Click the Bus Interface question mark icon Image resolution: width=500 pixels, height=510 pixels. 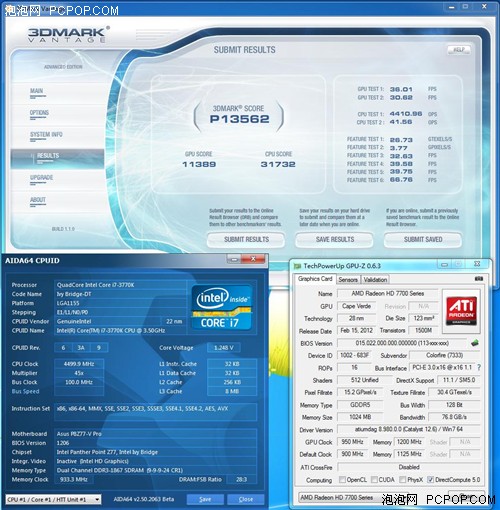pyautogui.click(x=479, y=367)
